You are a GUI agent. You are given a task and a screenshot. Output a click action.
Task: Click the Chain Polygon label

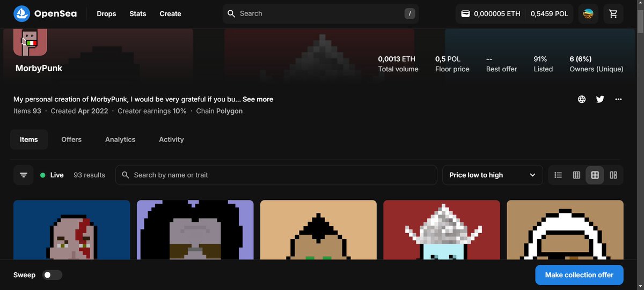pyautogui.click(x=219, y=111)
